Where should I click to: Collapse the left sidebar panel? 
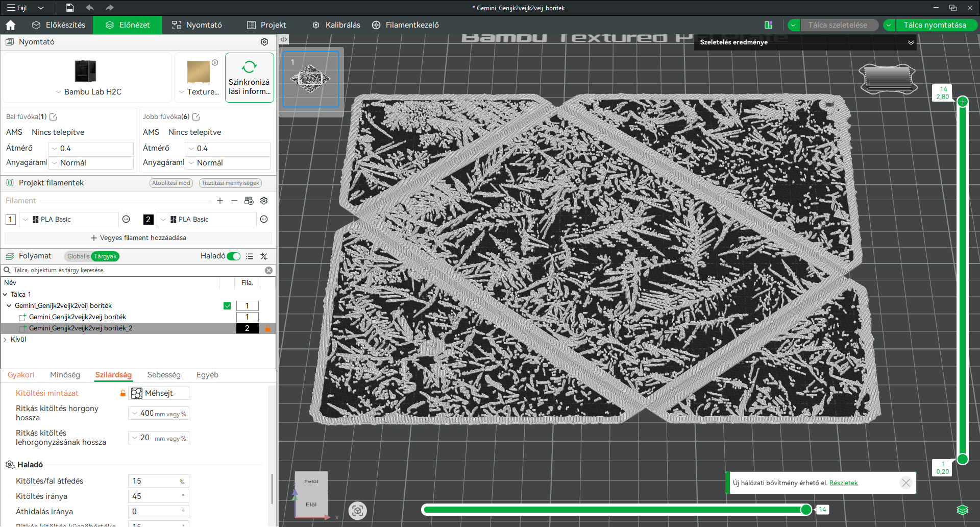pyautogui.click(x=284, y=39)
